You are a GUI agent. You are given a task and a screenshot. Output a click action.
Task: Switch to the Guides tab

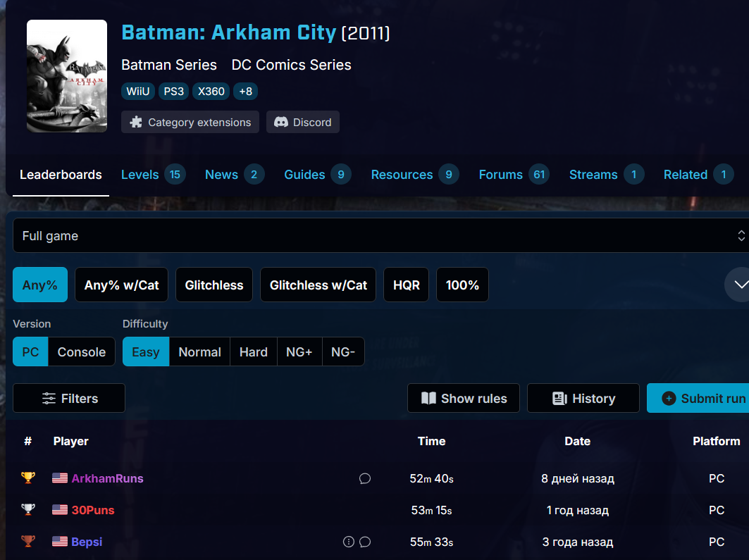318,175
